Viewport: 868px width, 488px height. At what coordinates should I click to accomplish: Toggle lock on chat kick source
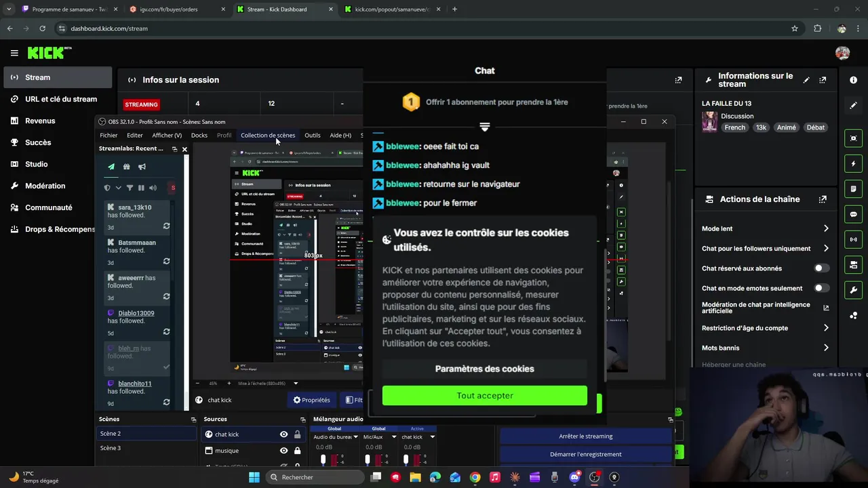(x=297, y=434)
